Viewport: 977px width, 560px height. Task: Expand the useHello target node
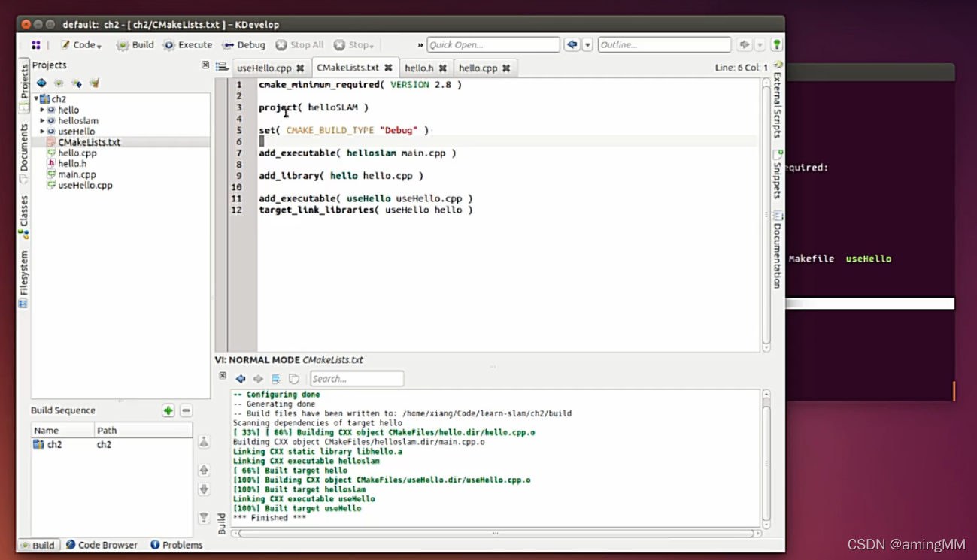(x=42, y=132)
